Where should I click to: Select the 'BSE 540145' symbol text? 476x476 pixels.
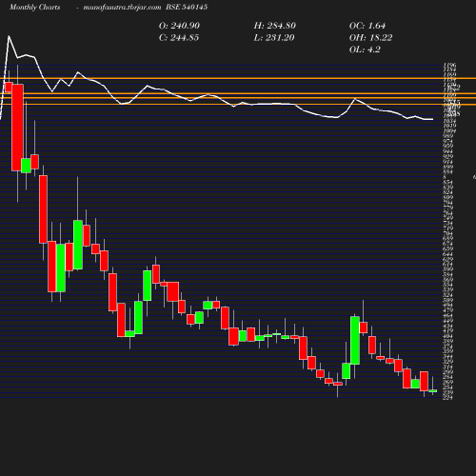pos(187,8)
